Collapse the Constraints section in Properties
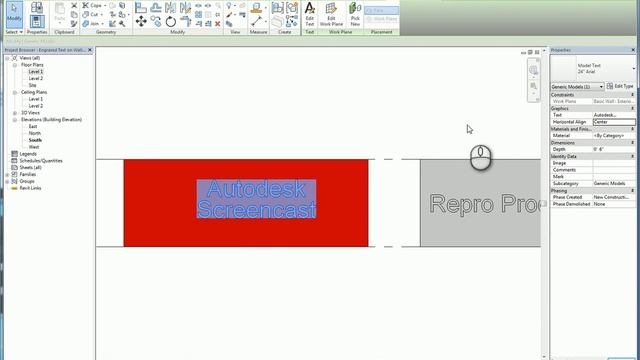 click(x=633, y=95)
